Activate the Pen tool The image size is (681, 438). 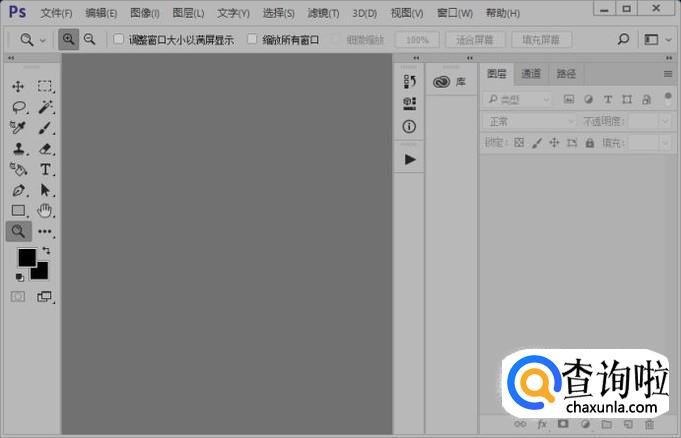(18, 190)
